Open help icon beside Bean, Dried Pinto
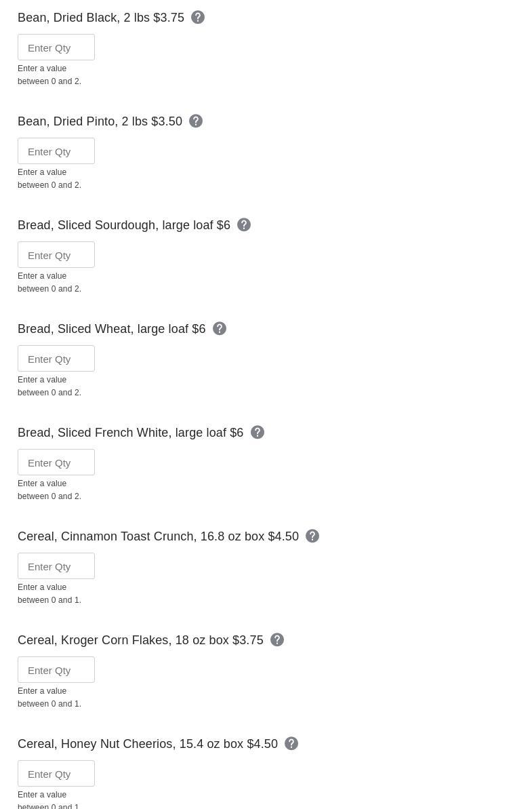 [x=196, y=121]
